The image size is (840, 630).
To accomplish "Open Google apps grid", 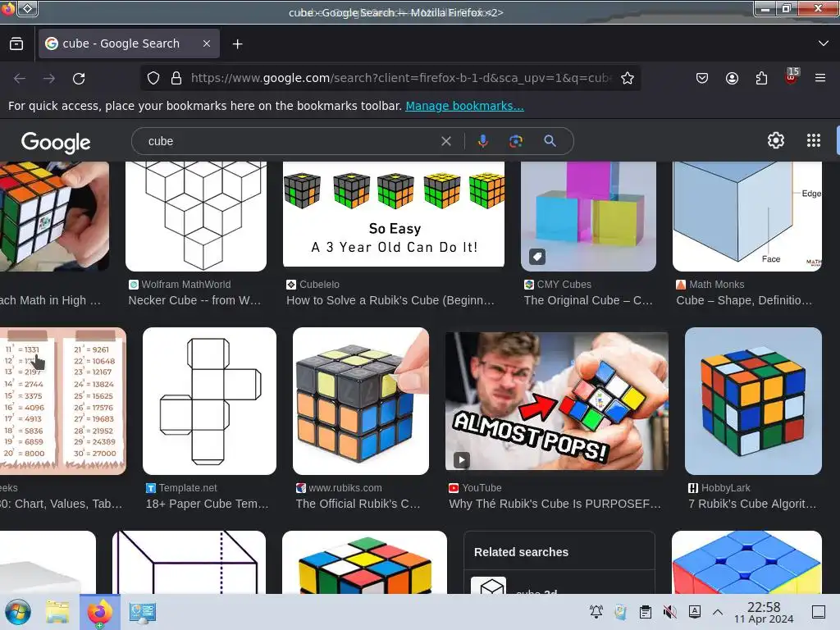I will click(814, 140).
